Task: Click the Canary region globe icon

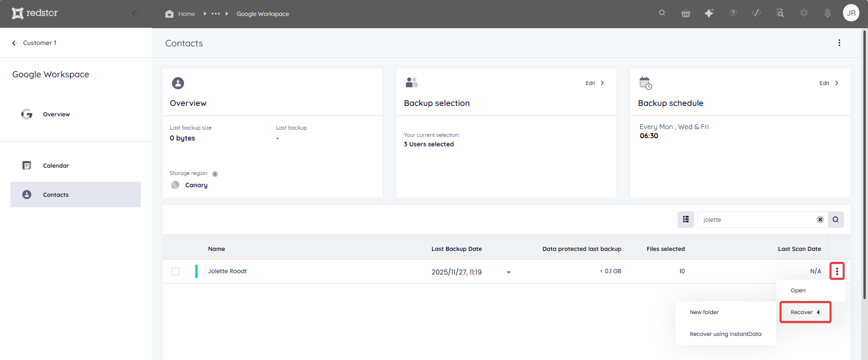Action: 175,185
